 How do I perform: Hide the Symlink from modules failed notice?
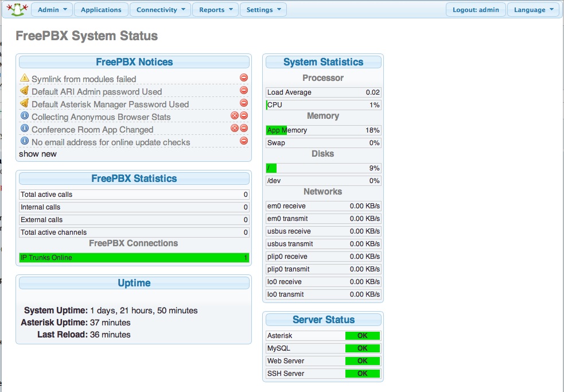coord(244,78)
